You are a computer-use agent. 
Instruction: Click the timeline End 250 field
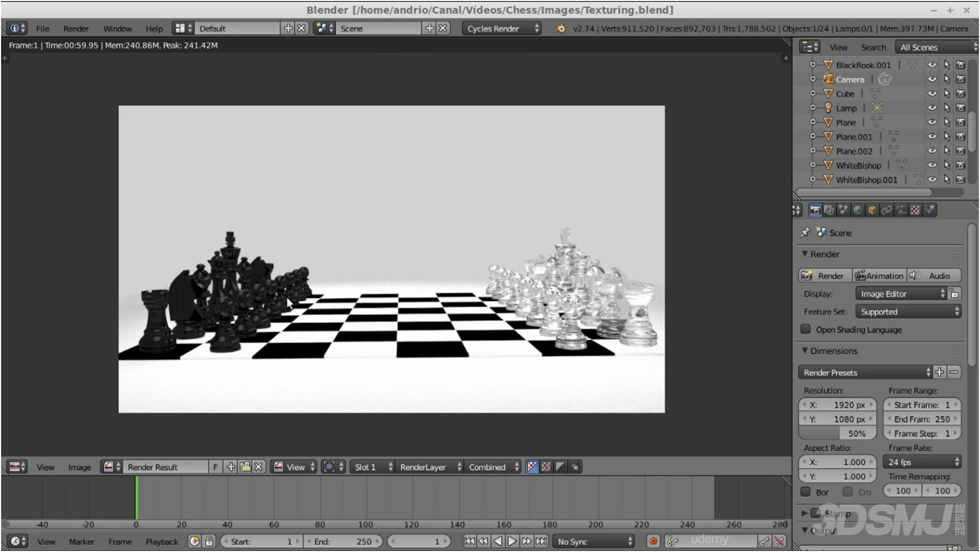[344, 541]
